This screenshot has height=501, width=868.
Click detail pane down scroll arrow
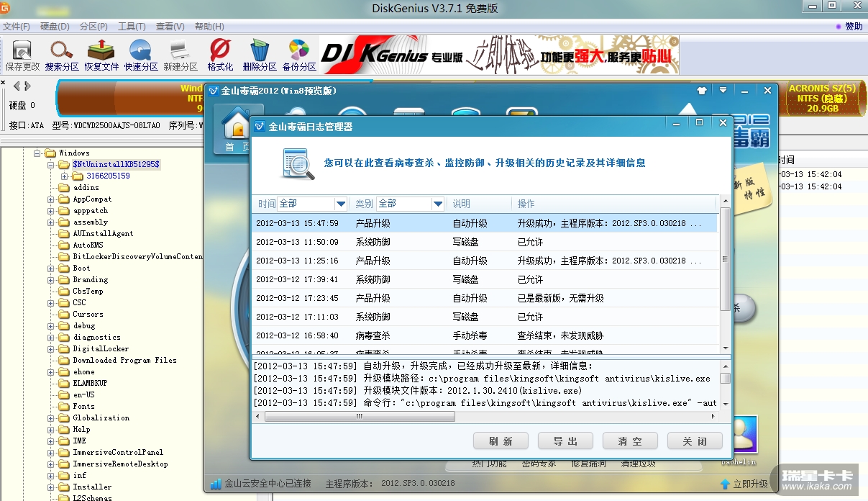coord(726,404)
